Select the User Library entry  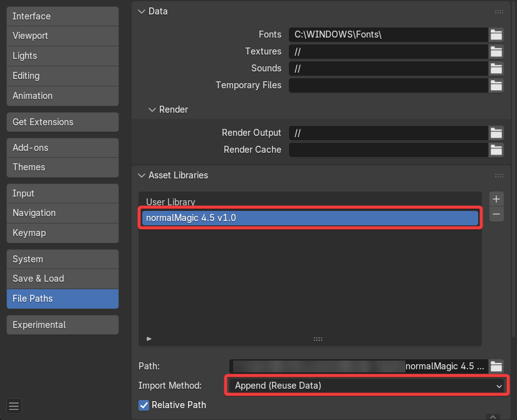pos(171,202)
